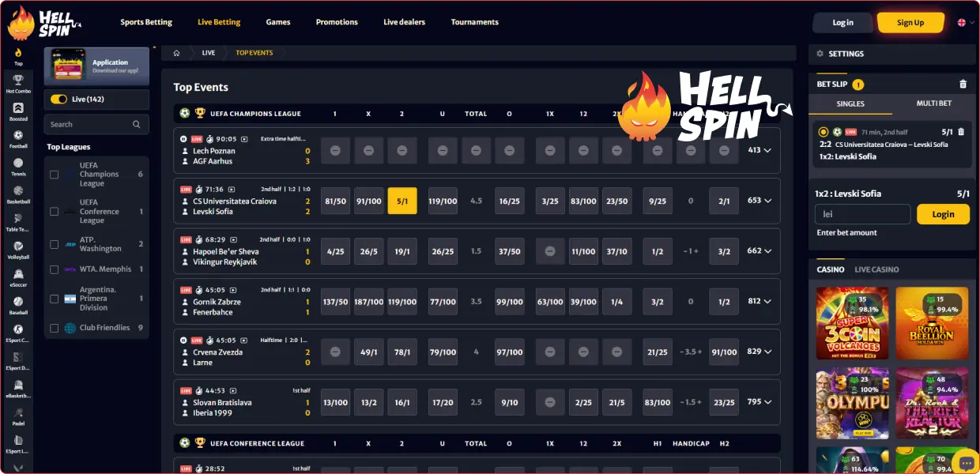Image resolution: width=980 pixels, height=474 pixels.
Task: Click the bet amount input field
Action: (863, 214)
